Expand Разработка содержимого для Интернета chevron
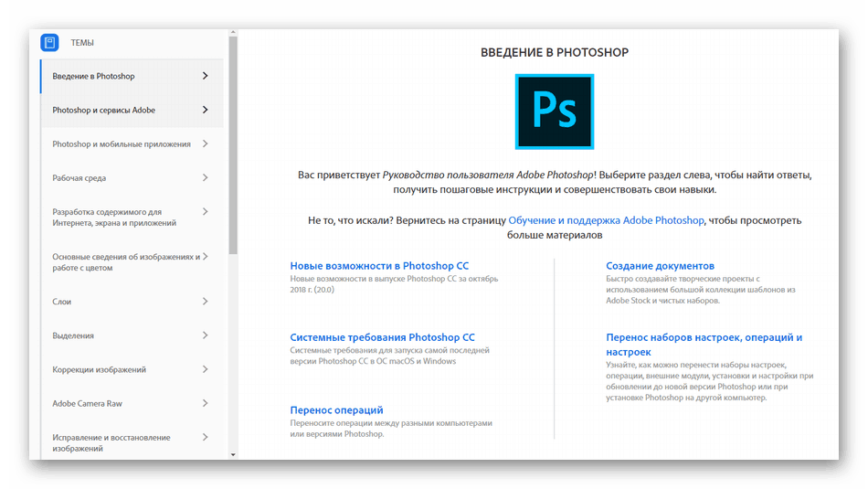 pos(205,211)
